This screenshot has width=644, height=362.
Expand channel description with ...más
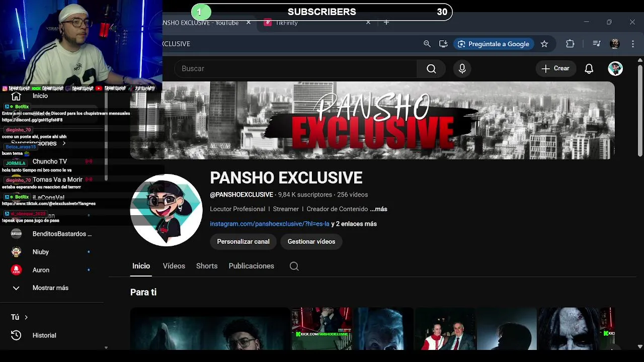378,209
